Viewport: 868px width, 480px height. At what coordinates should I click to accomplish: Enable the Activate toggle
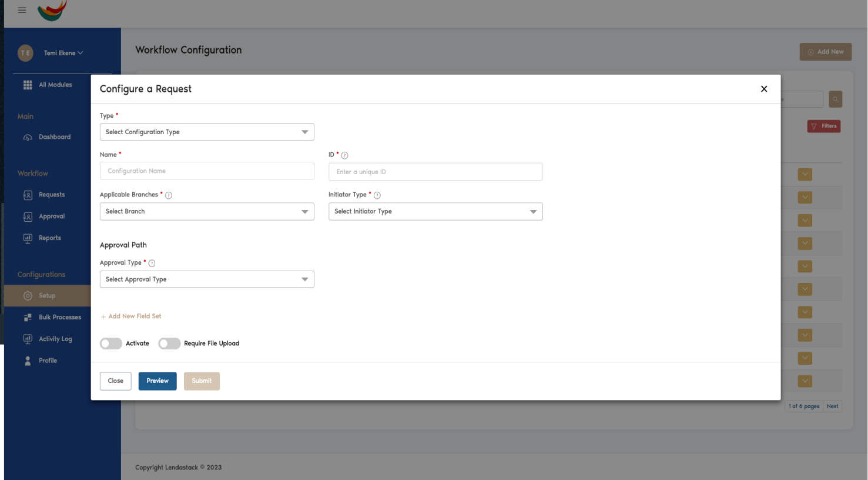click(110, 343)
